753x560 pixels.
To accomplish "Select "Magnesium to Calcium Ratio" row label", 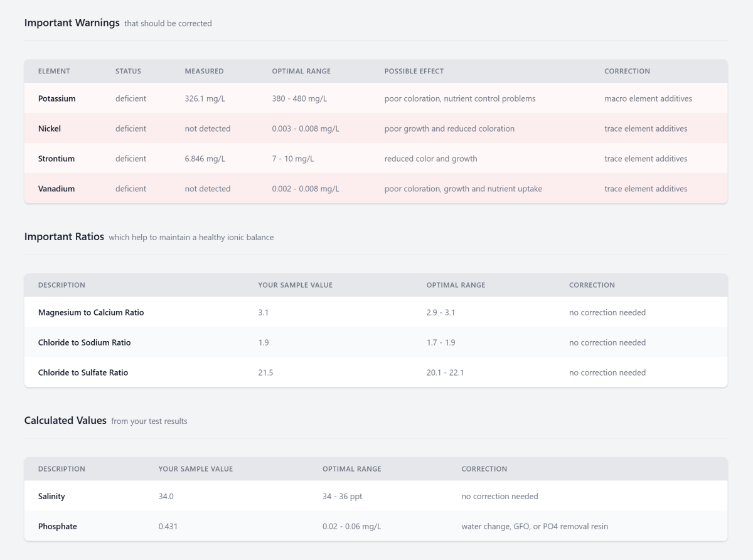I will [x=91, y=312].
